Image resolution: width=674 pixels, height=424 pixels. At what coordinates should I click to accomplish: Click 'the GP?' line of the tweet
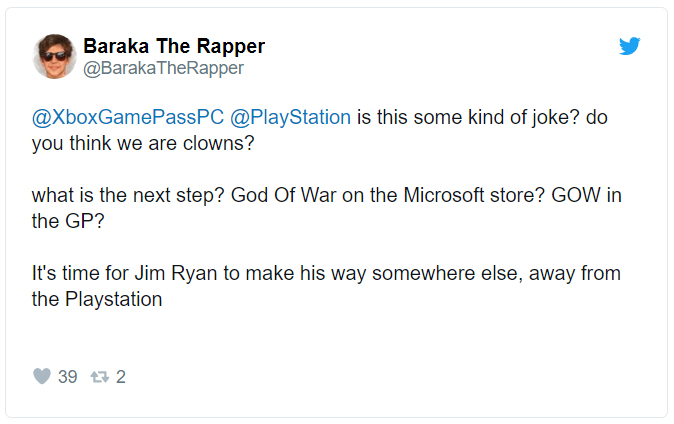point(68,221)
